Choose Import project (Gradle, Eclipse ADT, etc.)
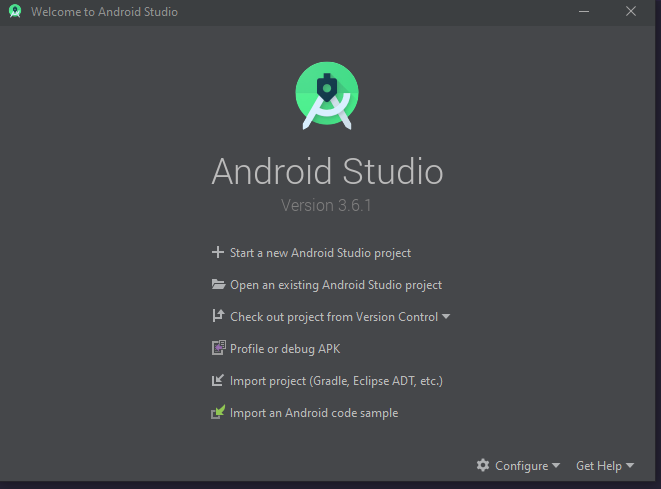661x489 pixels. point(336,381)
